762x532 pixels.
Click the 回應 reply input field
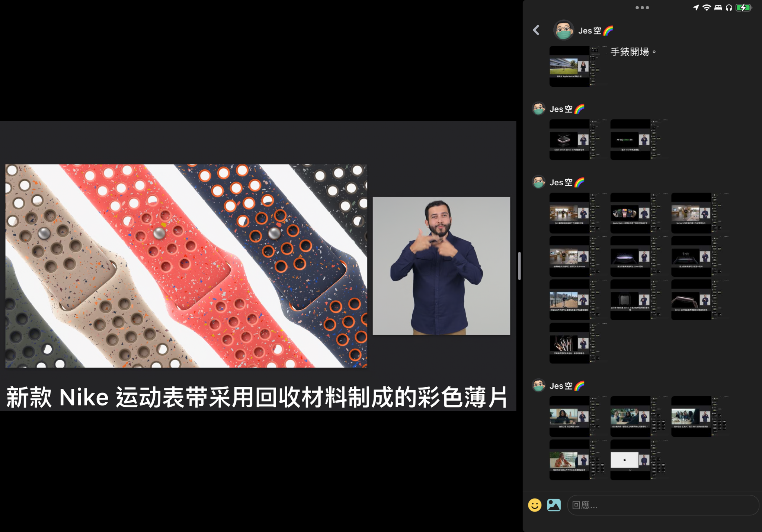pyautogui.click(x=663, y=505)
